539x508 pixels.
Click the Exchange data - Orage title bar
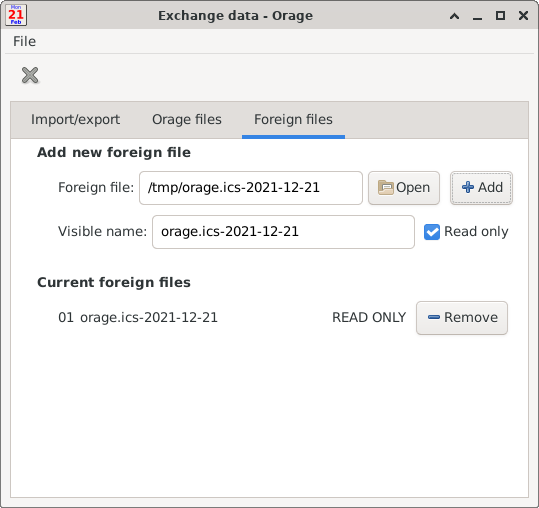pos(235,16)
